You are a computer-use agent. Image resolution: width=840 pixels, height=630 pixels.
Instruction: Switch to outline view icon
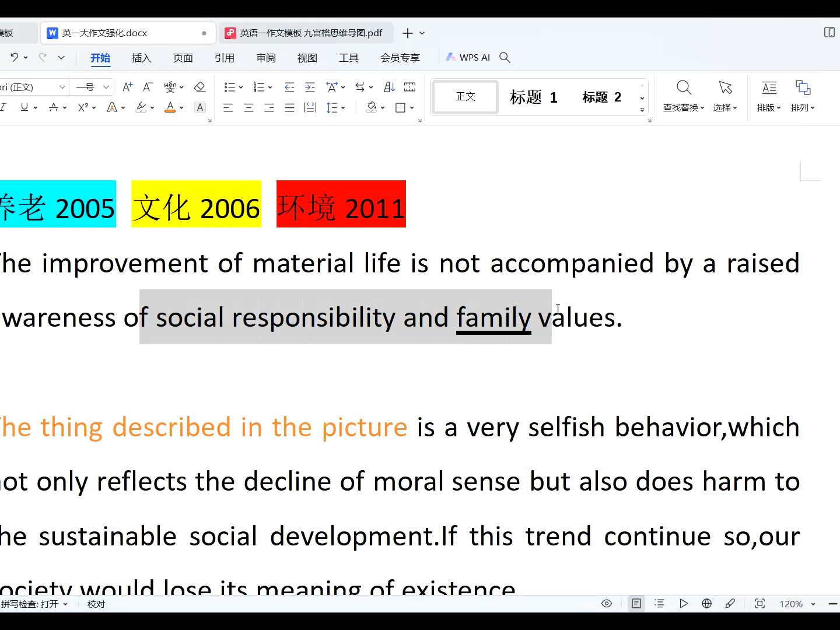coord(659,604)
